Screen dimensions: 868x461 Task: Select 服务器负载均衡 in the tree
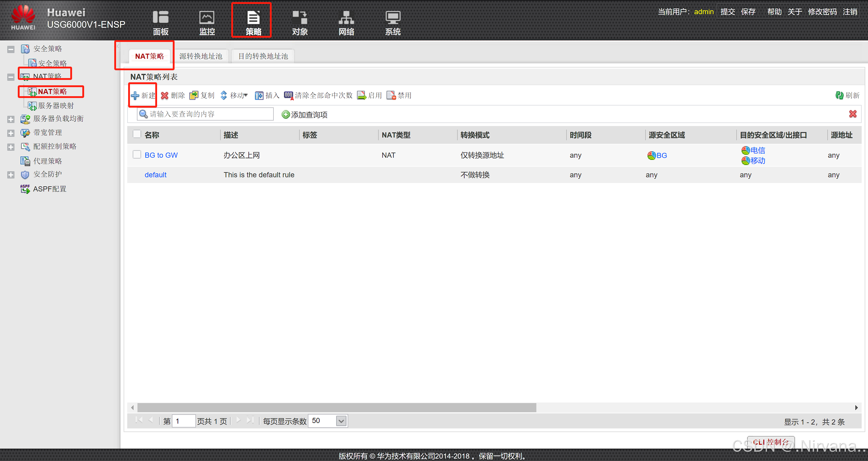pos(52,118)
